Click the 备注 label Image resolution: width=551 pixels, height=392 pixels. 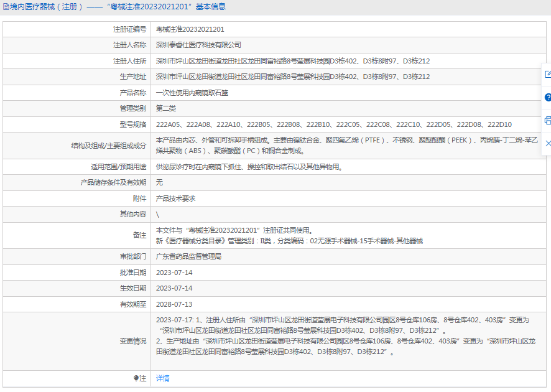pyautogui.click(x=139, y=235)
